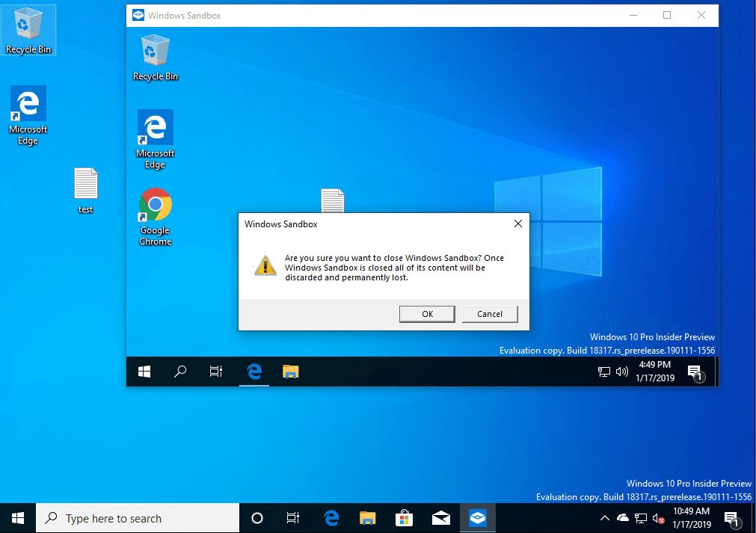Image resolution: width=756 pixels, height=533 pixels.
Task: Open the Start menu inside the sandbox
Action: [x=144, y=372]
